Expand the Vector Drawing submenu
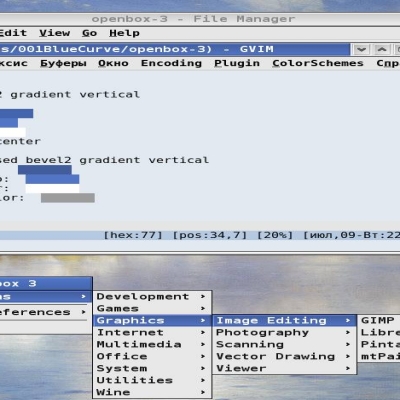 [284, 356]
